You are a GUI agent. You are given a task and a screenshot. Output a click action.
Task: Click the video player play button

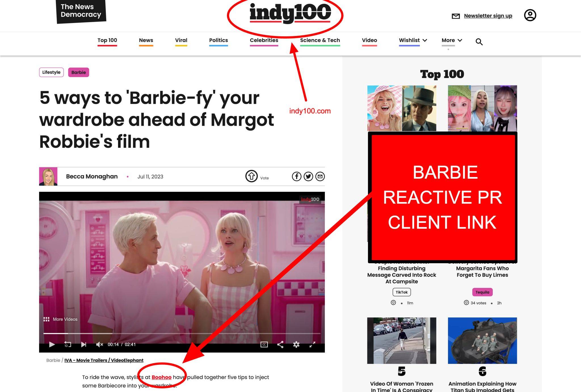(x=51, y=344)
